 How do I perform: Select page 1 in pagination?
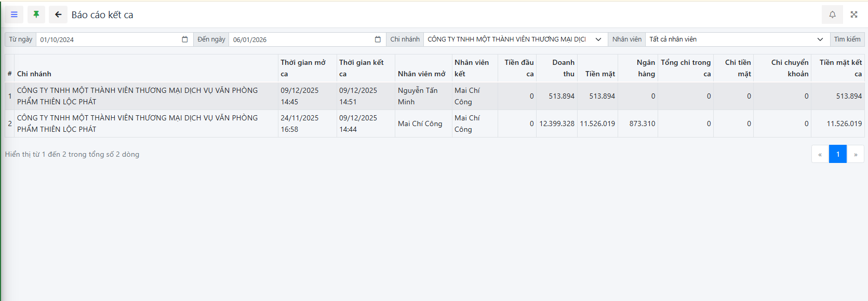[837, 154]
